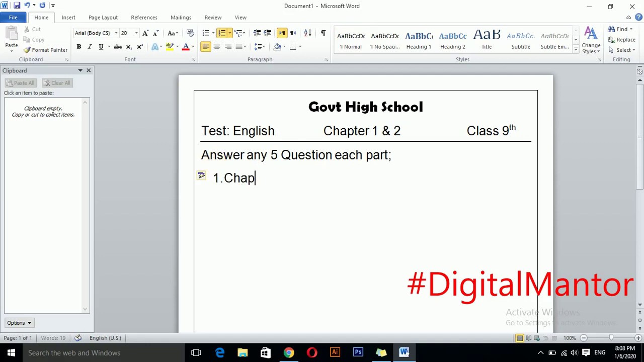Screen dimensions: 644x362
Task: Close the Clipboard pane
Action: (89, 70)
